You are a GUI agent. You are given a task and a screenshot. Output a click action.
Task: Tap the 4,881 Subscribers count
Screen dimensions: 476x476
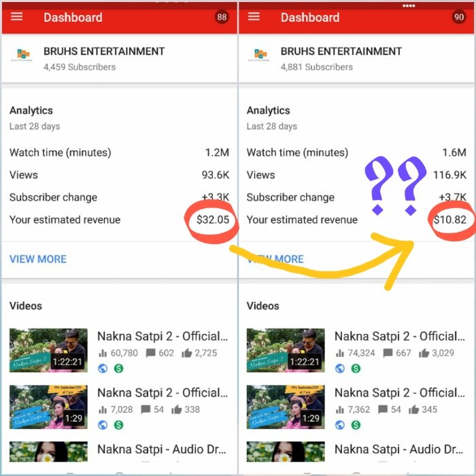317,67
